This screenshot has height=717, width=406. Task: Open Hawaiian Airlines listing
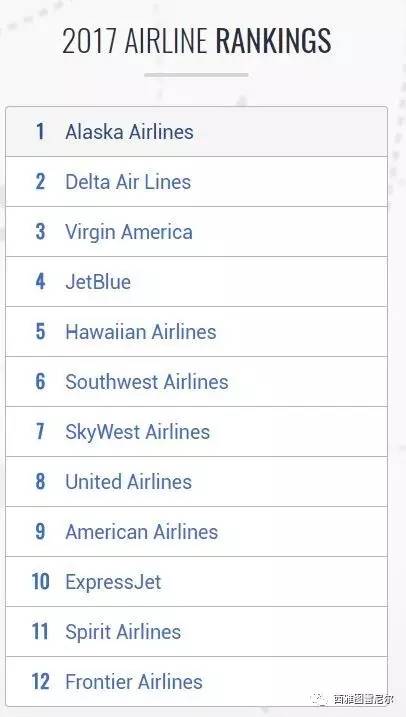pyautogui.click(x=196, y=331)
